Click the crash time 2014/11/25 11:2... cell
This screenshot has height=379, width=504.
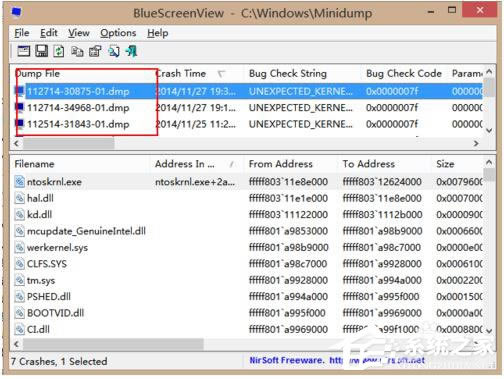point(196,124)
